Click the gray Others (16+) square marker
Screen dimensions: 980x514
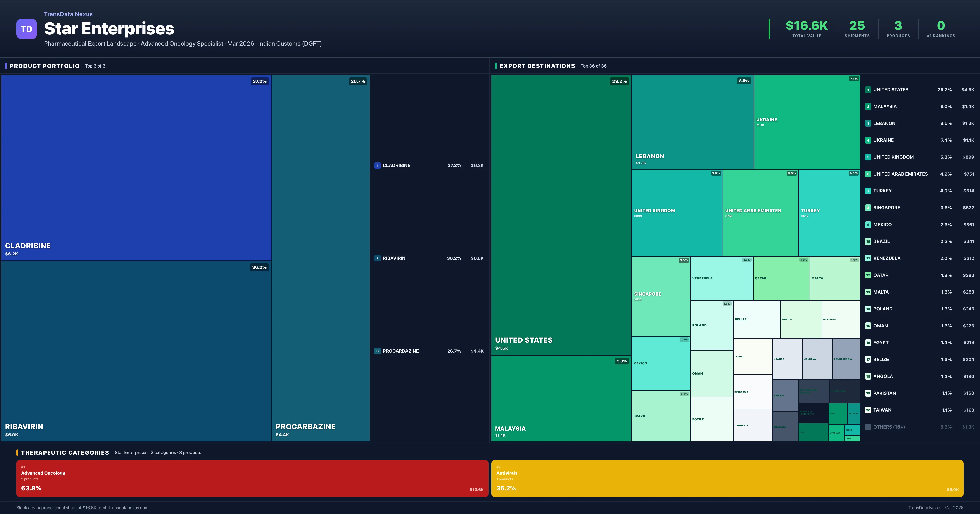point(868,427)
